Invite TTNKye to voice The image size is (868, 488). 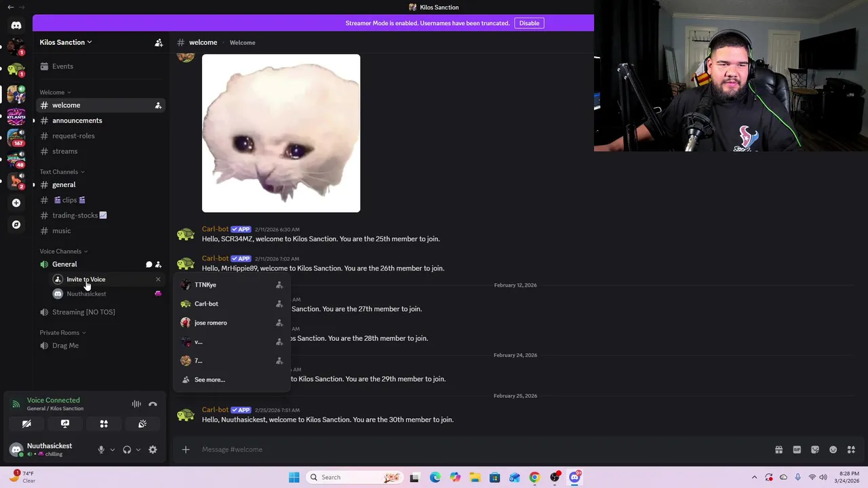click(x=279, y=285)
